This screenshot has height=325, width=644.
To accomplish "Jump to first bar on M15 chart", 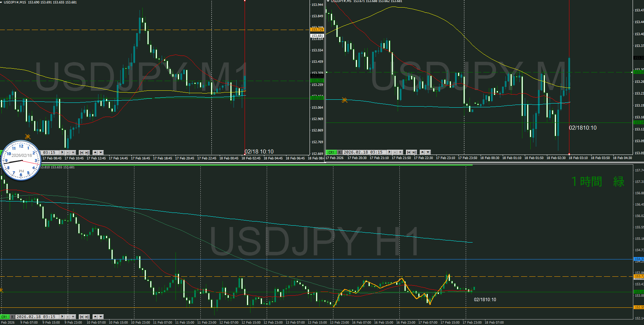I will click(81, 152).
